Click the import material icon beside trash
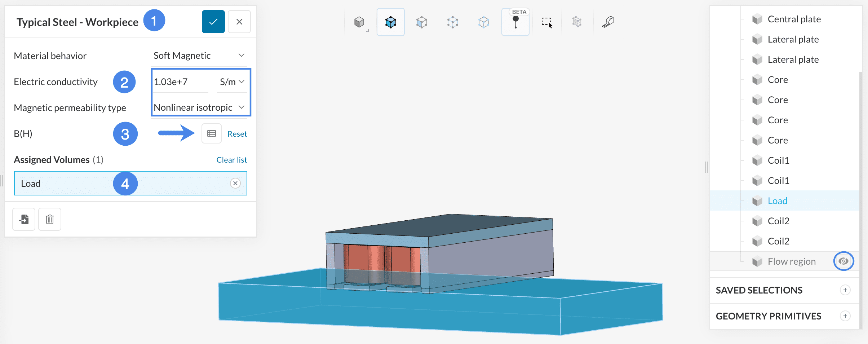Screen dimensions: 868x344 tap(24, 219)
